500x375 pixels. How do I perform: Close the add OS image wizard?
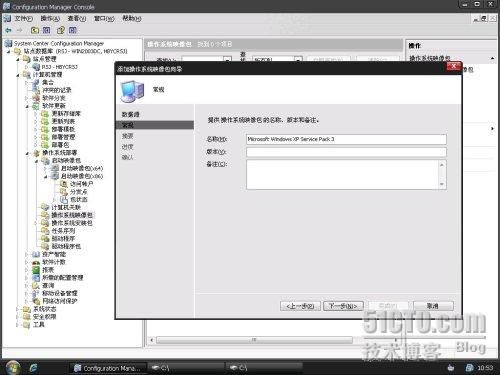click(x=454, y=66)
